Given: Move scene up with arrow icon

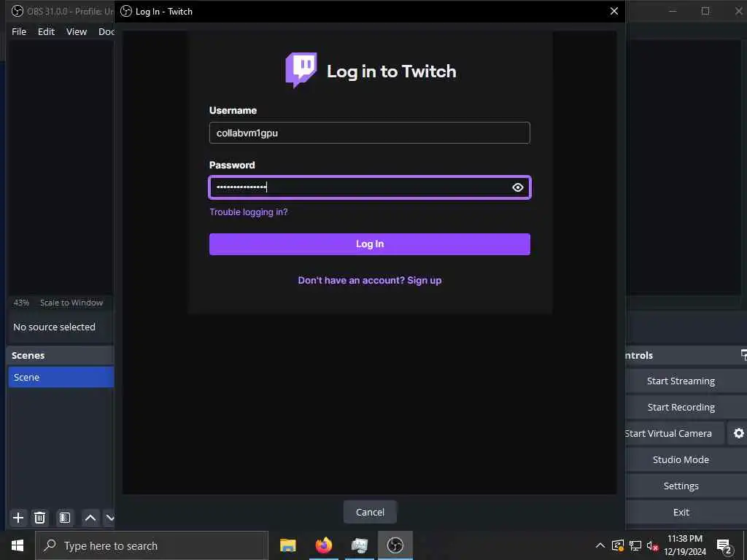Looking at the screenshot, I should coord(90,518).
